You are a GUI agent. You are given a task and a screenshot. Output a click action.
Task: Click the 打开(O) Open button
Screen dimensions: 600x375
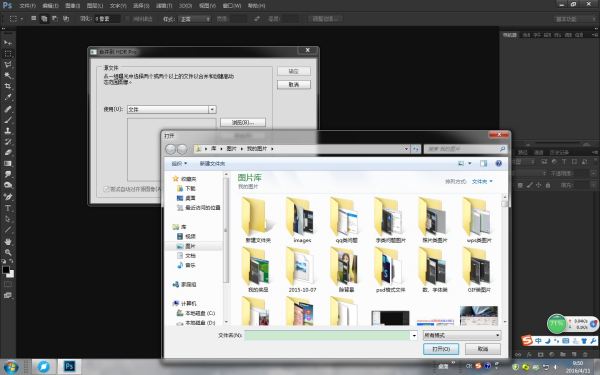click(x=441, y=349)
